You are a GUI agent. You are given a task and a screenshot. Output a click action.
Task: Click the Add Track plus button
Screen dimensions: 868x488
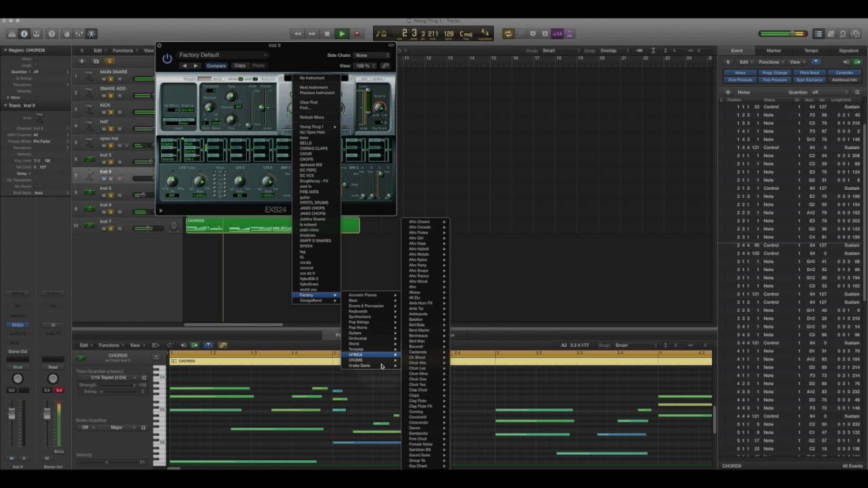[81, 61]
